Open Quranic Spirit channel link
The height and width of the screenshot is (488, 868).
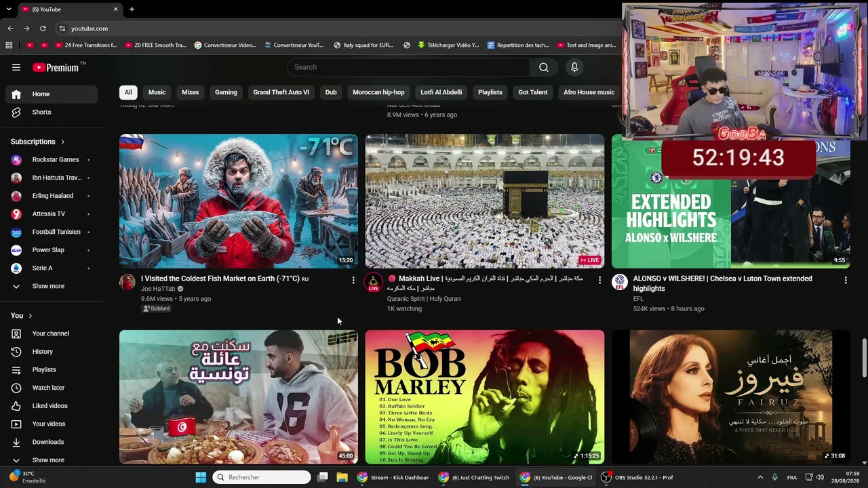click(424, 299)
